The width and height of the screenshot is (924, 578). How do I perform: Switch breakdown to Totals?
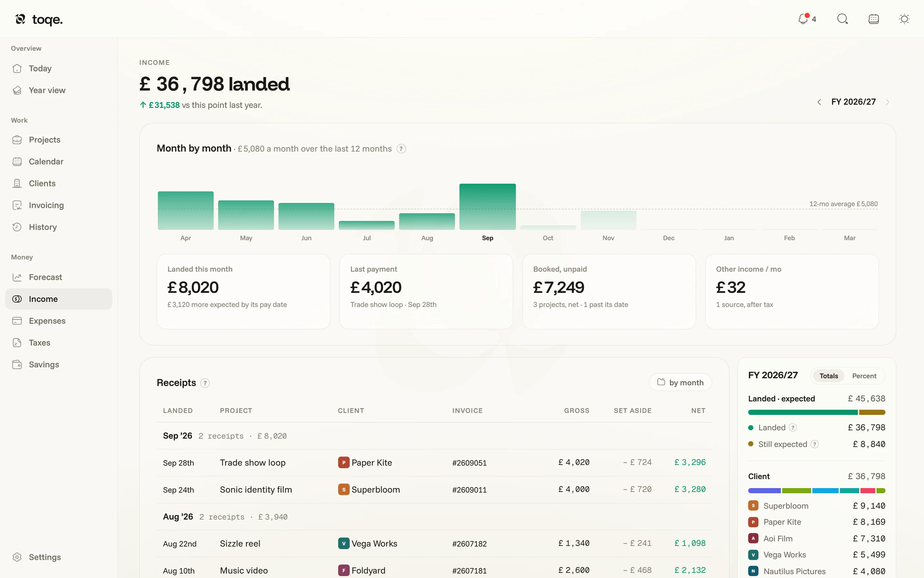828,376
